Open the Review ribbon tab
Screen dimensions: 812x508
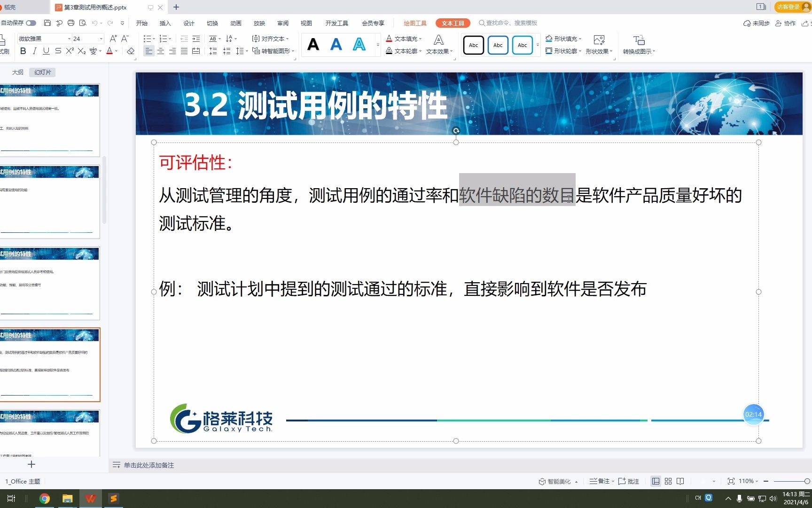(282, 23)
